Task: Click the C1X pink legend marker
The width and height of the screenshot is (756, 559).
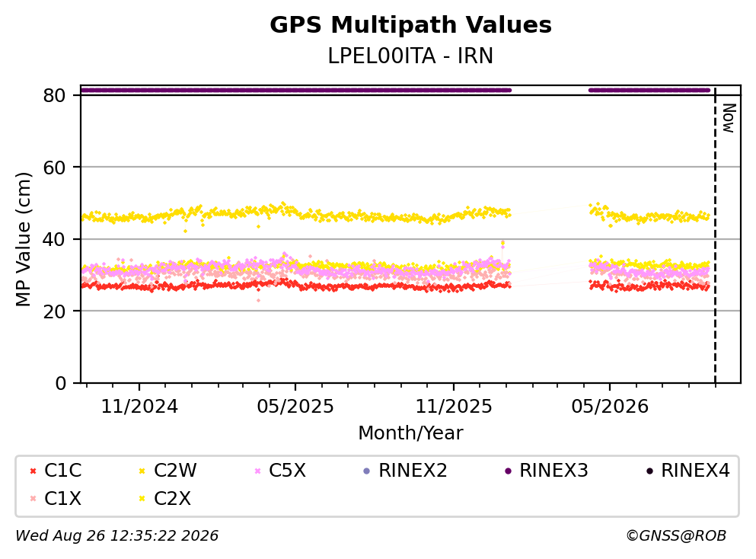Action: click(33, 499)
